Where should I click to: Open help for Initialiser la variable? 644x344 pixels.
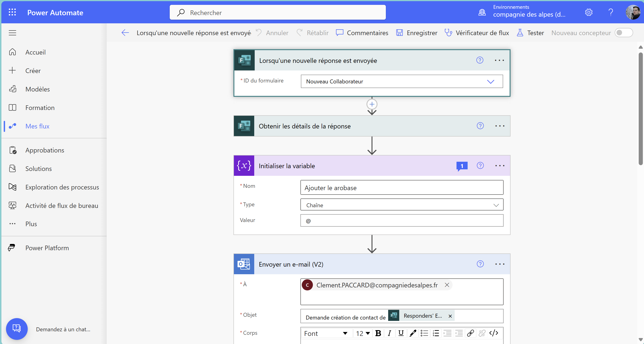pos(480,166)
